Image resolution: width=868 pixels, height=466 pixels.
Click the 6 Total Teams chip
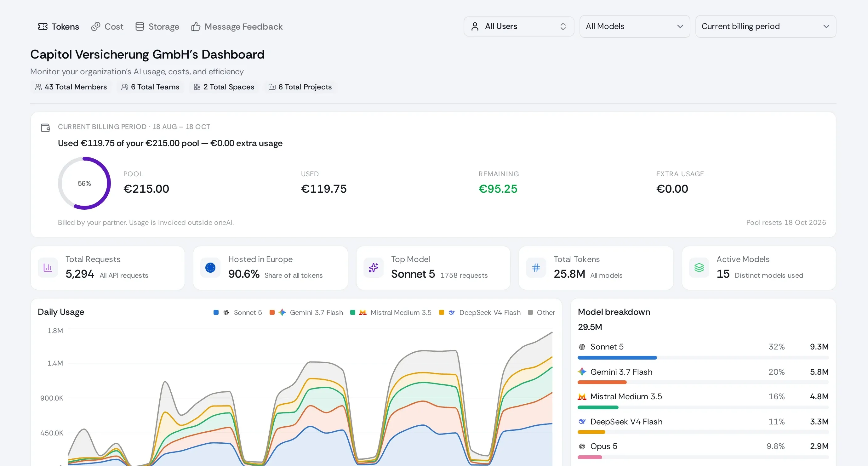(x=150, y=87)
